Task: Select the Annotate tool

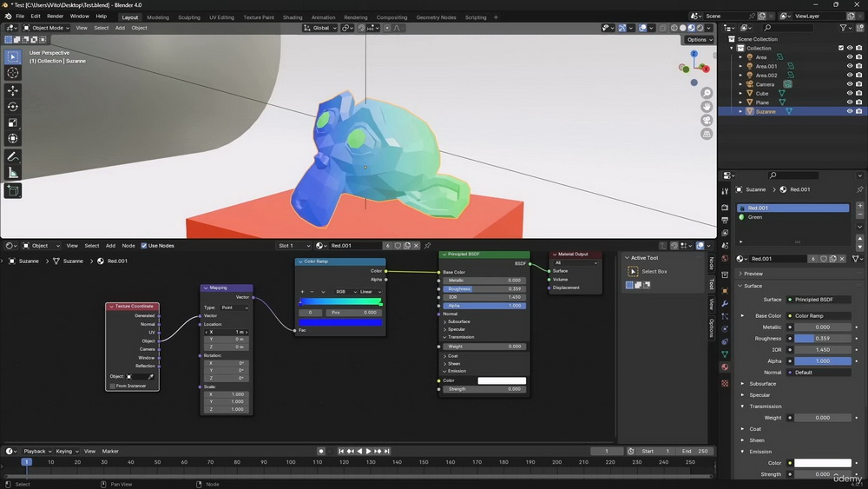Action: [13, 156]
